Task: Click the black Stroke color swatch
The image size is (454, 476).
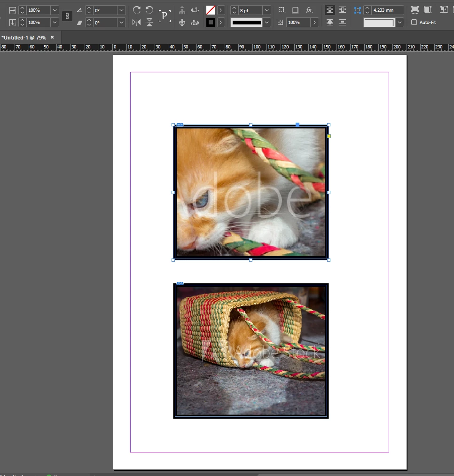Action: click(211, 23)
